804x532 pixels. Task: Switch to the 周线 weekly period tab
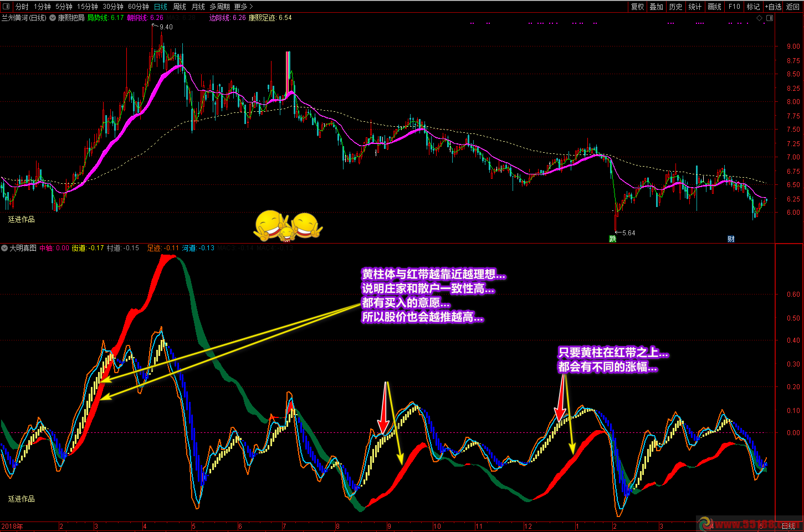coord(180,7)
